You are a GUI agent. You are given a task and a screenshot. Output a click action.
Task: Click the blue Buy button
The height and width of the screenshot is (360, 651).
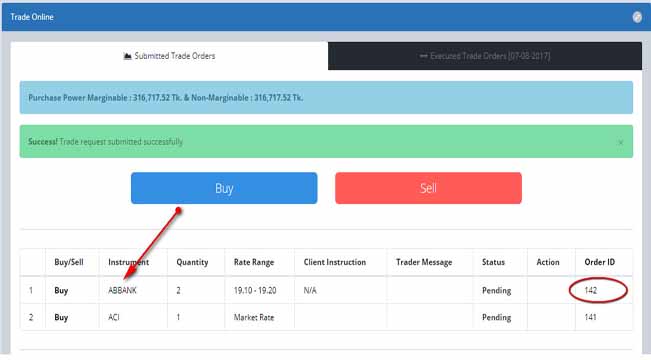224,188
